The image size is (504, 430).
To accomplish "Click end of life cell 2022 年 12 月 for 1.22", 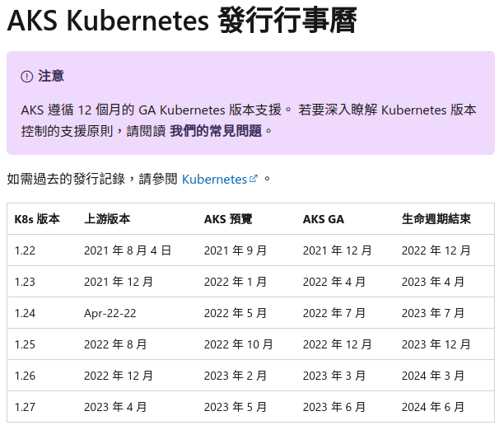I will 436,250.
